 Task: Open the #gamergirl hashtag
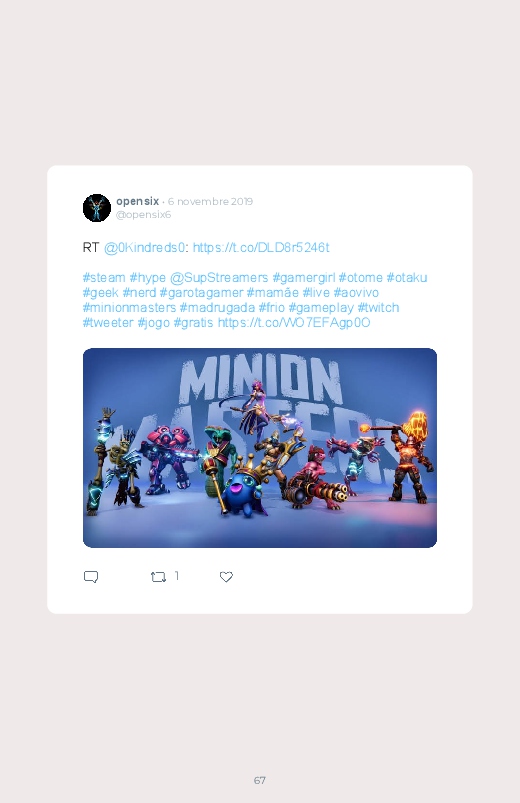pos(304,278)
